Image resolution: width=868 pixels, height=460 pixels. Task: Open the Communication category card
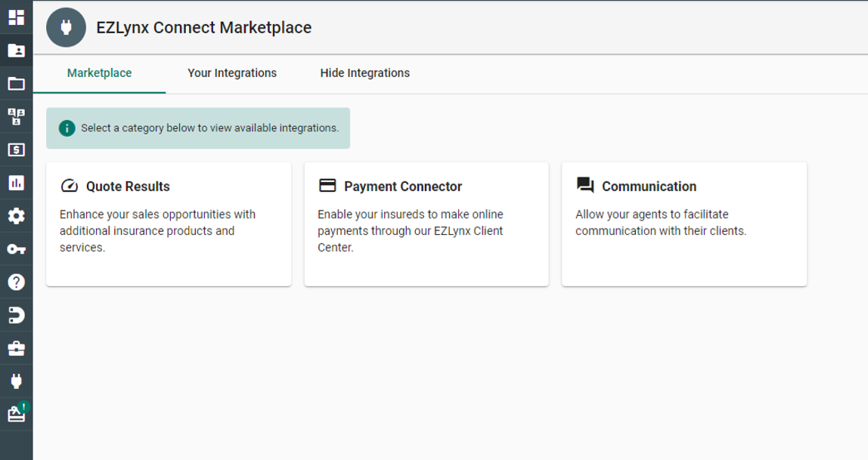[684, 224]
